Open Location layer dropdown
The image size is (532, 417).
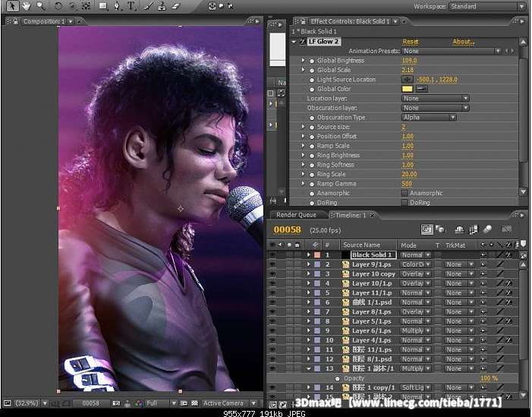pos(436,99)
